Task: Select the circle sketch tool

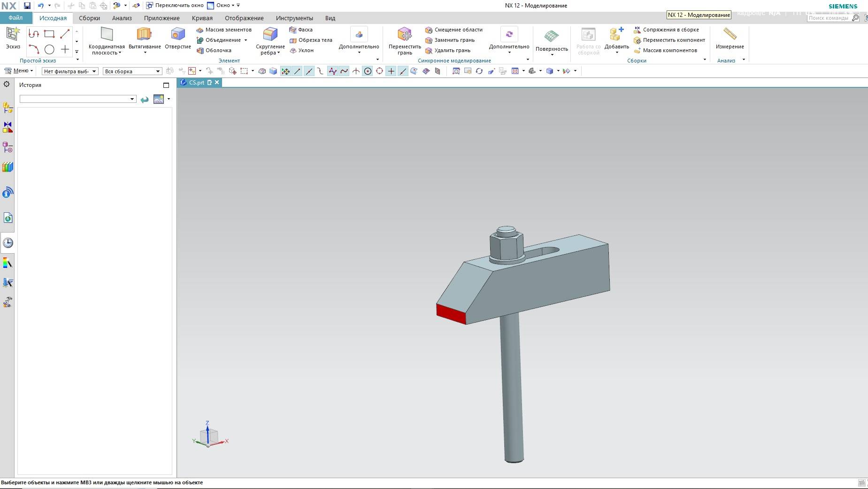Action: coord(49,49)
